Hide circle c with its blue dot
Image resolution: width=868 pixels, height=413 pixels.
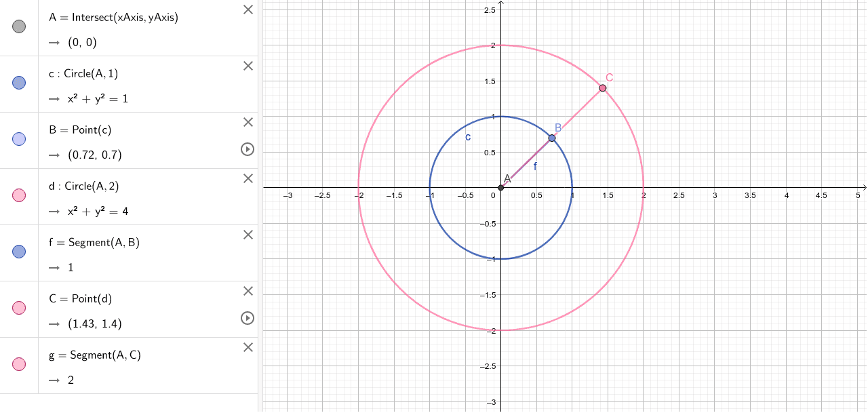coord(18,83)
